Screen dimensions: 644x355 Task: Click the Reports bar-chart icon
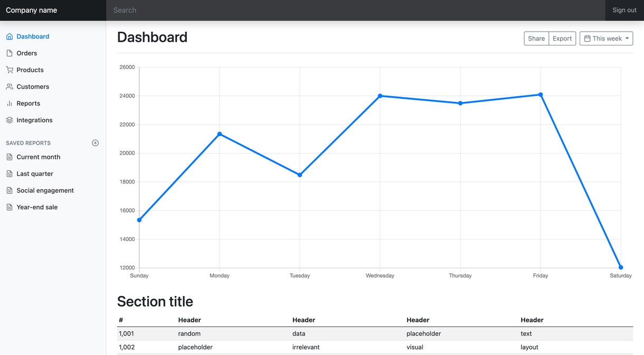pyautogui.click(x=10, y=103)
